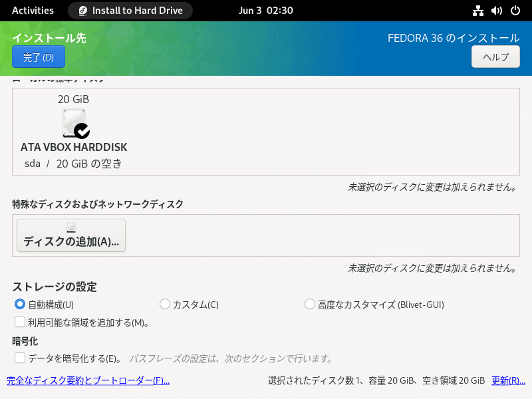Screen dimensions: 532x399
Task: Click the Install to Hard Drive app icon
Action: 82,11
